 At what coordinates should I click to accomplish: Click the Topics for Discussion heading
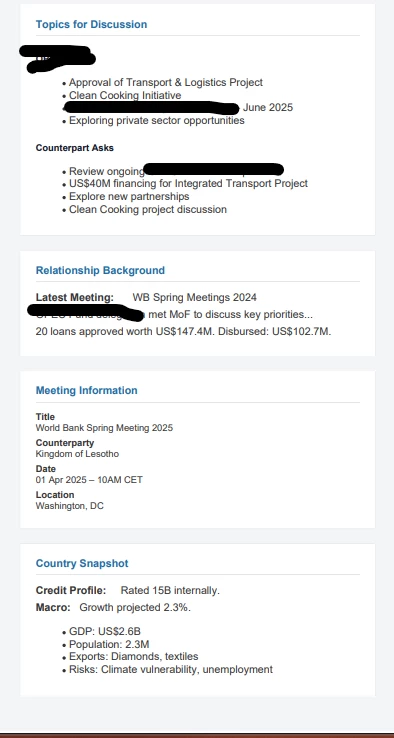tap(91, 24)
